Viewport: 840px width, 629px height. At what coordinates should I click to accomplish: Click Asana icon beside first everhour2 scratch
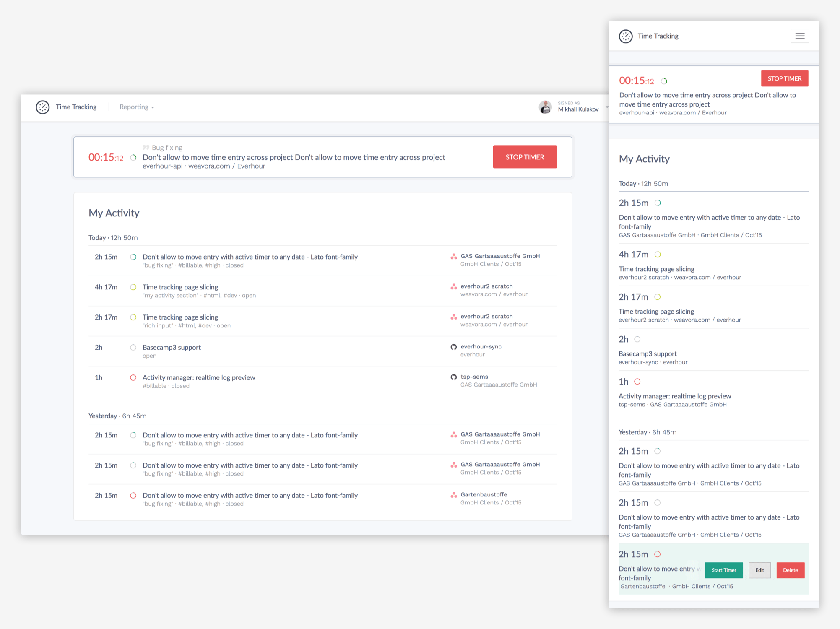(x=453, y=287)
